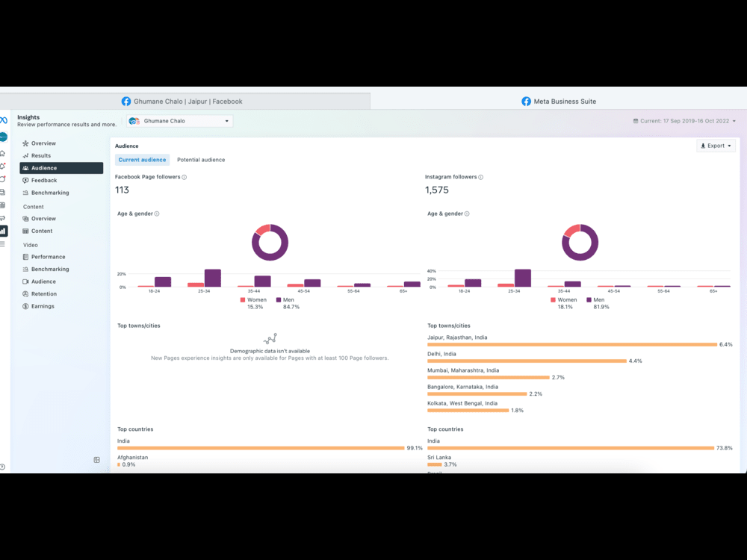This screenshot has width=747, height=560.
Task: Click the info icon beside Instagram followers
Action: 480,177
